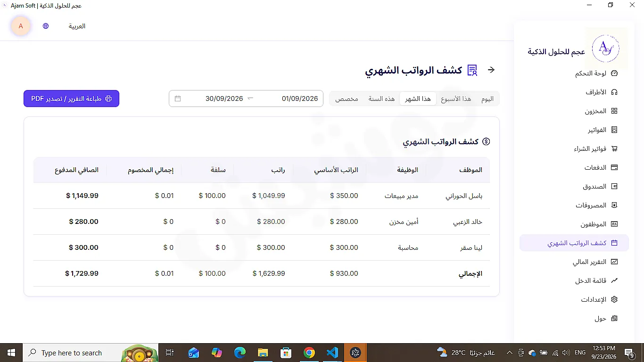644x362 pixels.
Task: Click the طباعة التقرير / تصدير PDF button
Action: click(x=71, y=99)
